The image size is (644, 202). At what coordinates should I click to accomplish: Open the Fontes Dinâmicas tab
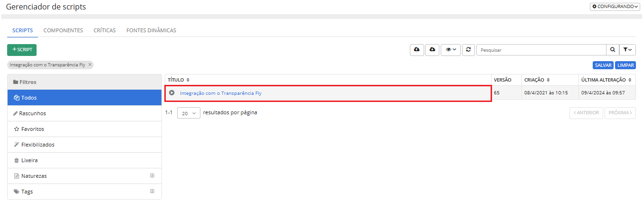pos(151,30)
